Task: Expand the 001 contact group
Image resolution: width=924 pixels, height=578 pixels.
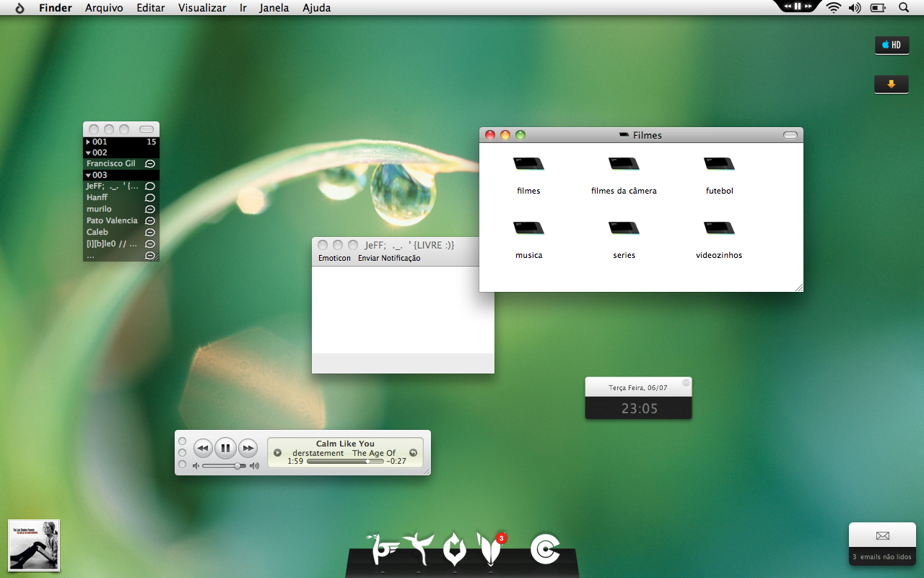Action: point(88,142)
